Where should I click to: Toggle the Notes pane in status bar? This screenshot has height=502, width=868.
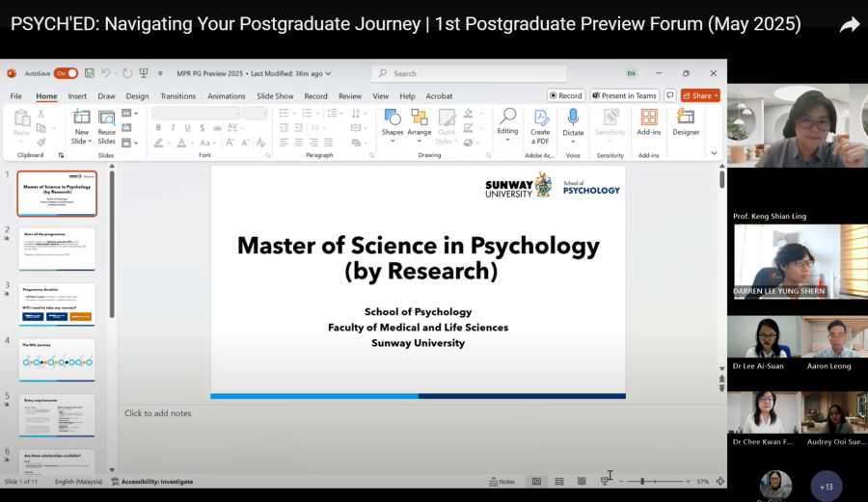click(x=502, y=482)
